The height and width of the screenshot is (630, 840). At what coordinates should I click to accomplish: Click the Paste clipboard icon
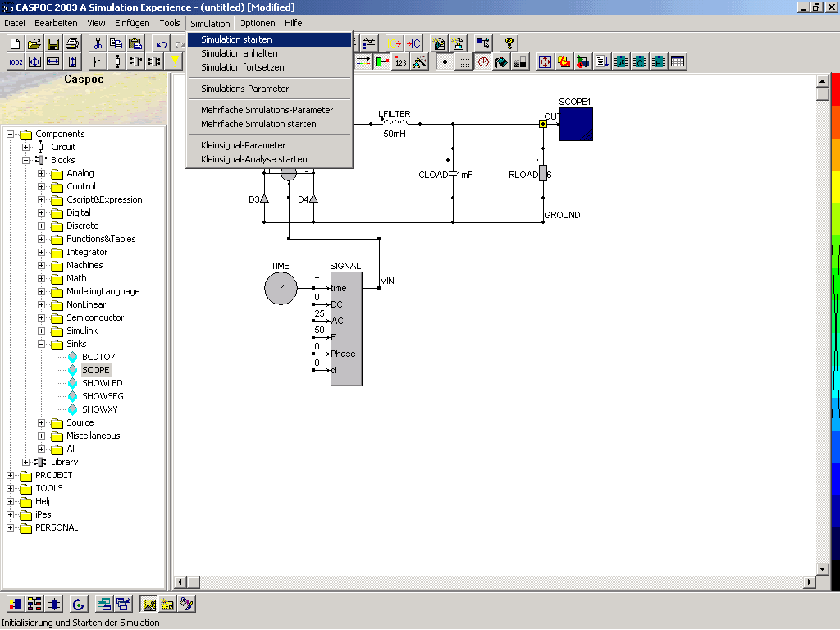click(135, 44)
